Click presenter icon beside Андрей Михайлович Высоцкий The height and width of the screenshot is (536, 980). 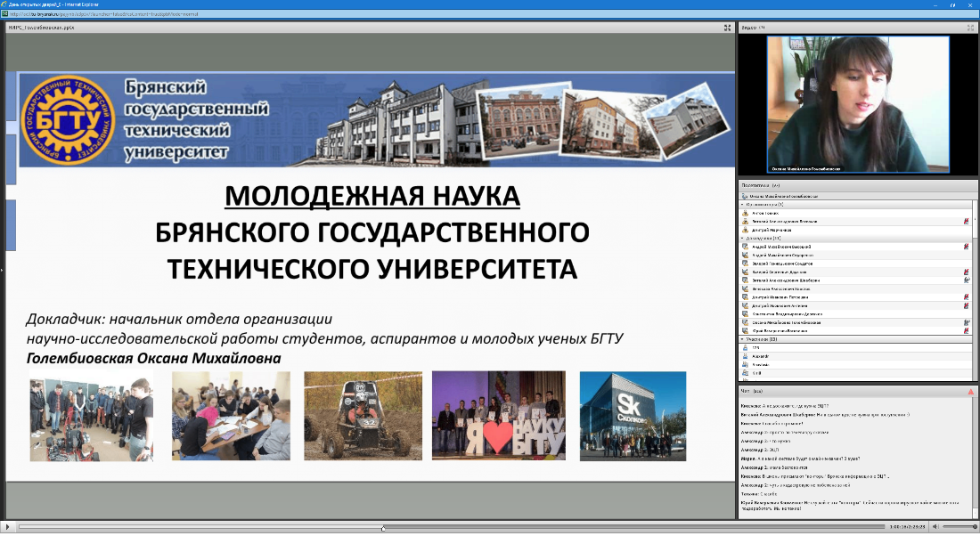745,247
